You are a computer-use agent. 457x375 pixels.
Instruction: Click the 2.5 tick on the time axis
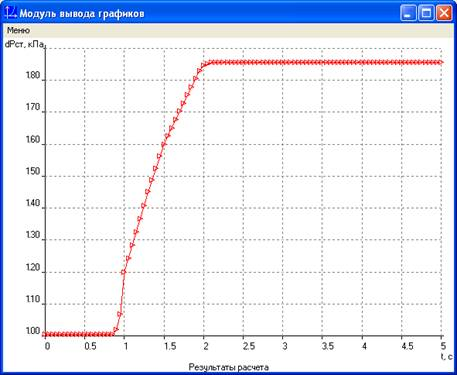point(249,346)
